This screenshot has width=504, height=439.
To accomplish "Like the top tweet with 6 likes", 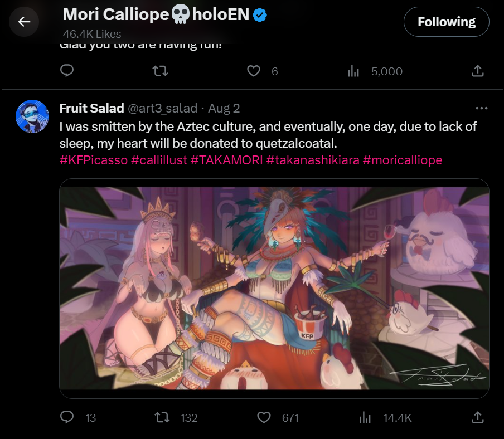I will pos(254,71).
